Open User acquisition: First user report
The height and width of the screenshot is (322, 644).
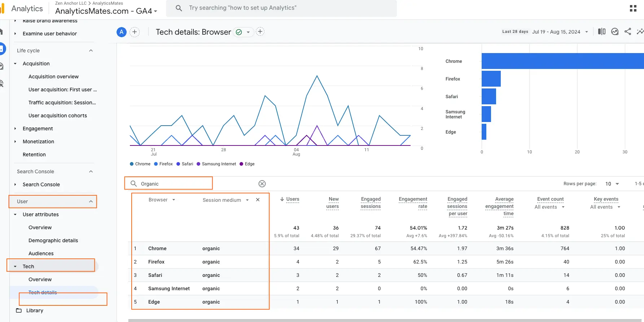click(63, 90)
